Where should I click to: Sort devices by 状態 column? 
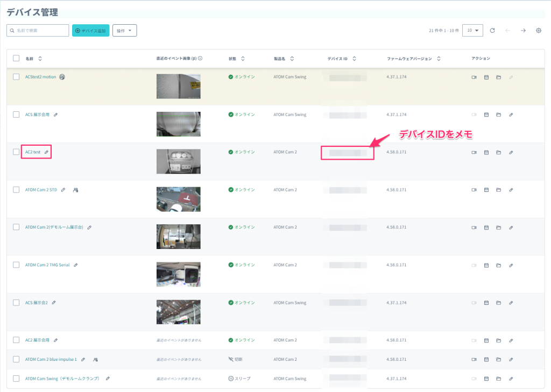pyautogui.click(x=237, y=59)
